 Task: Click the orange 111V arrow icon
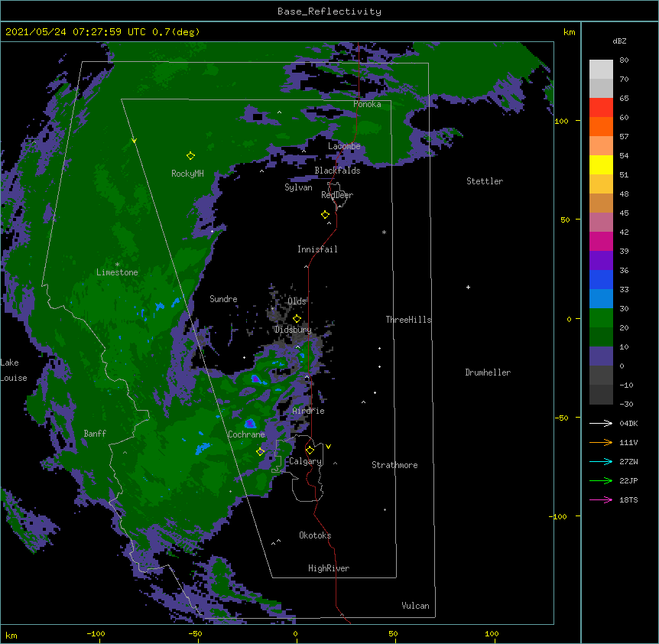[x=601, y=442]
